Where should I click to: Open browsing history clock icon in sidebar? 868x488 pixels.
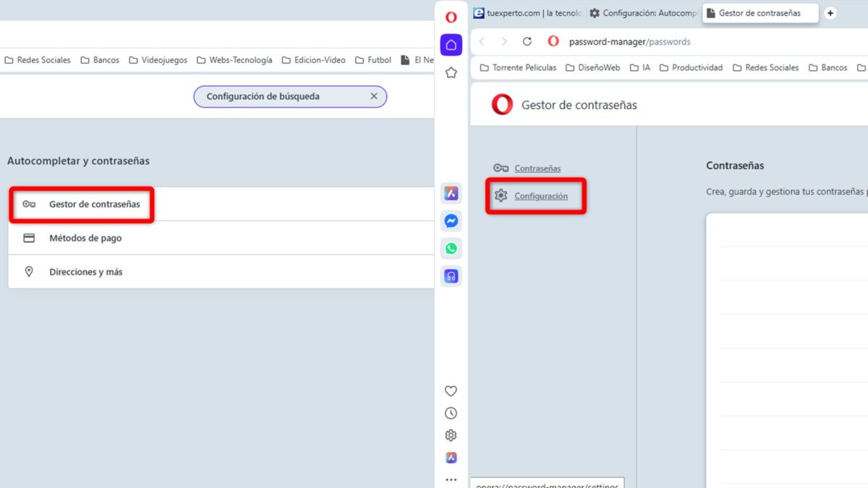click(451, 414)
